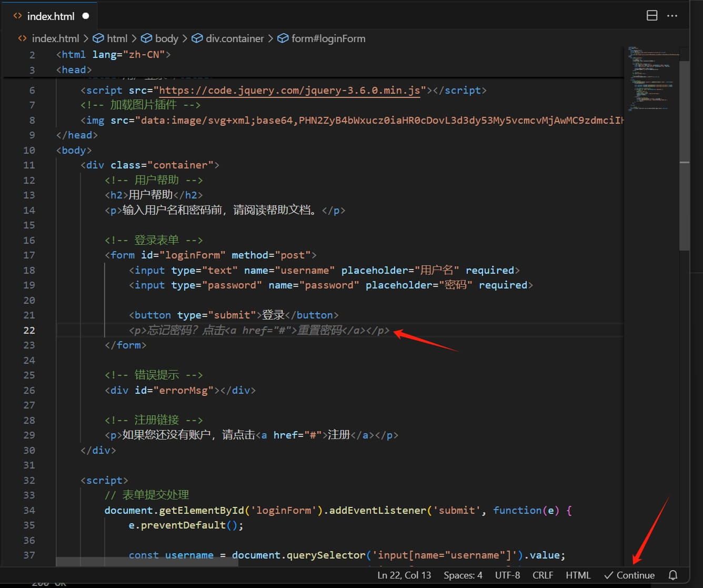
Task: Click the minimap to navigate the file
Action: click(652, 79)
